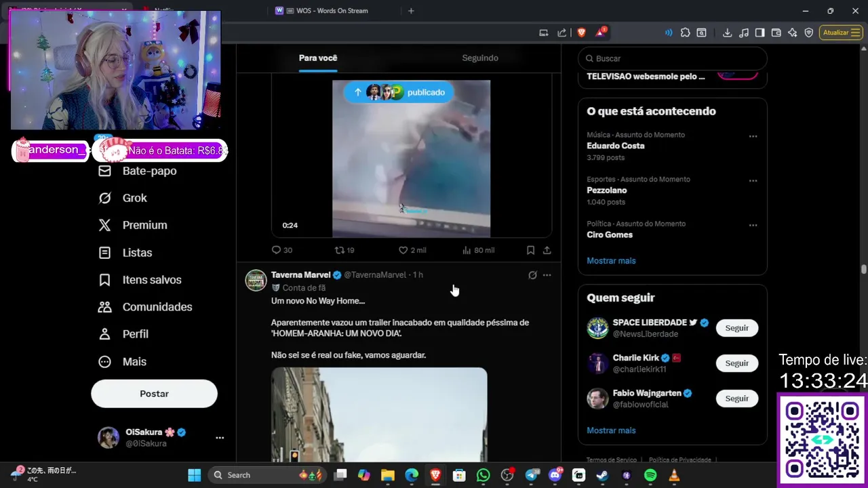
Task: Open options for Ciro Gomes trend
Action: [x=753, y=225]
